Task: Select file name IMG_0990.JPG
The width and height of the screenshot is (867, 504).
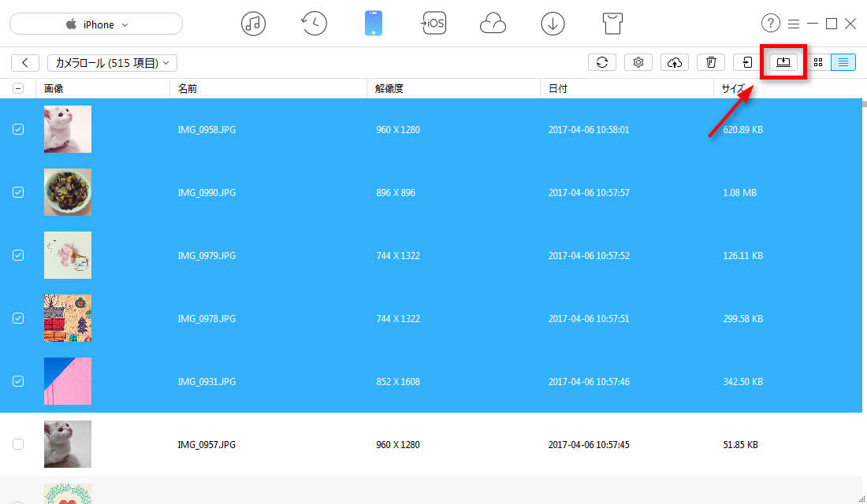Action: pyautogui.click(x=207, y=193)
